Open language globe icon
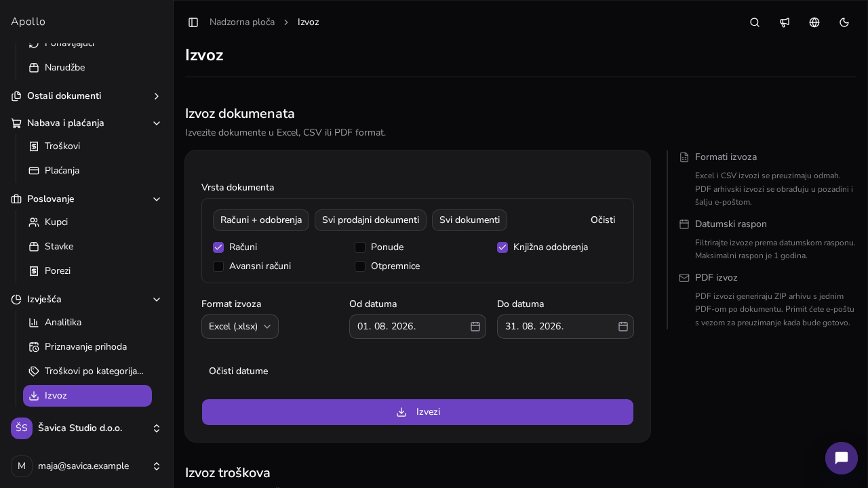 point(814,22)
